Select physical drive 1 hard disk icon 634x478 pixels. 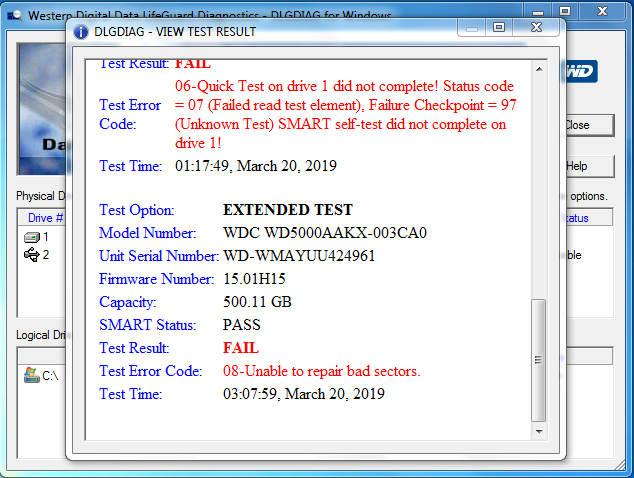click(32, 237)
